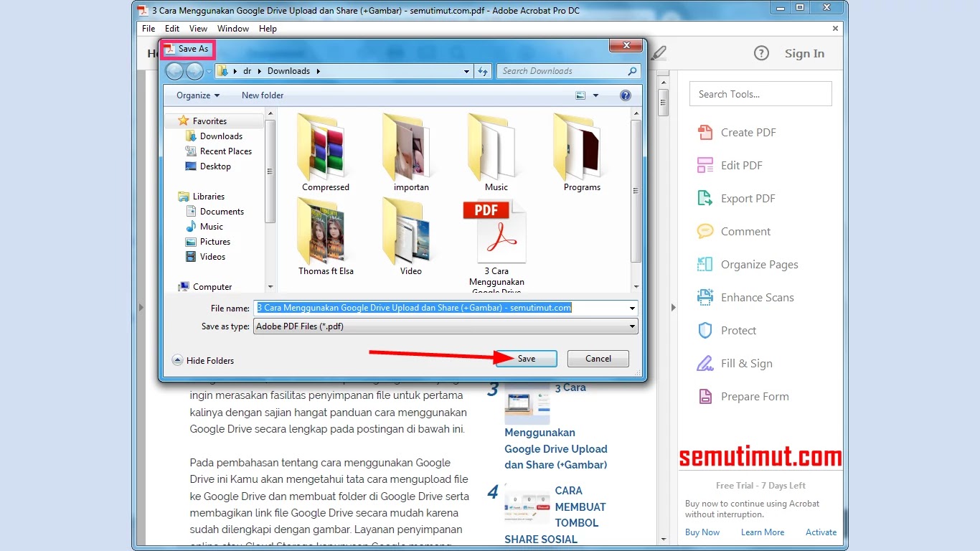Open the Compressed folder
Image resolution: width=980 pixels, height=551 pixels.
(326, 152)
